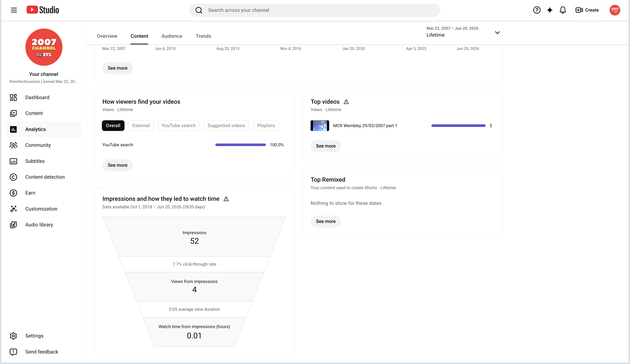
Task: Click the Send feedback icon
Action: point(13,352)
